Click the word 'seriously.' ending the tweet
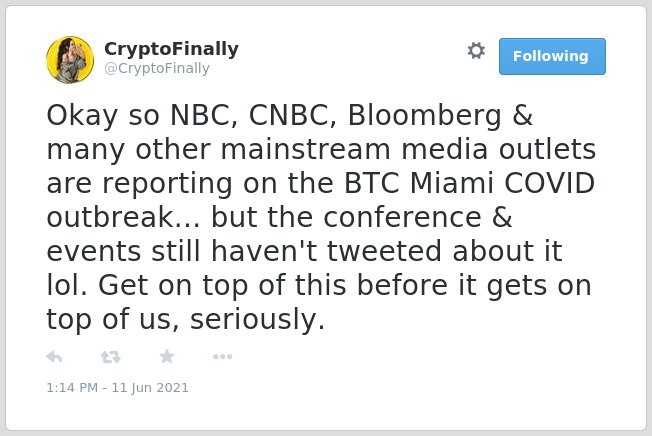 pyautogui.click(x=257, y=320)
